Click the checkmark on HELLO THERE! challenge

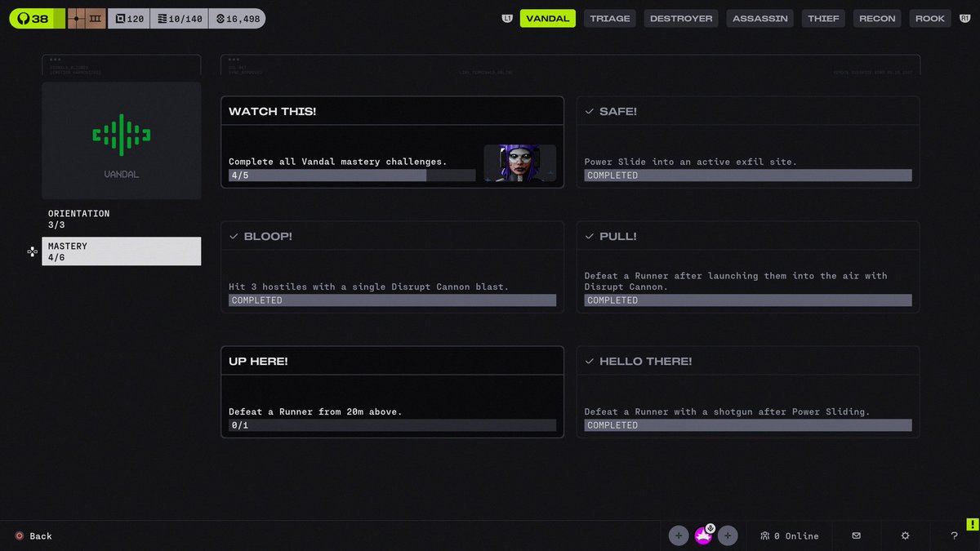click(x=590, y=361)
